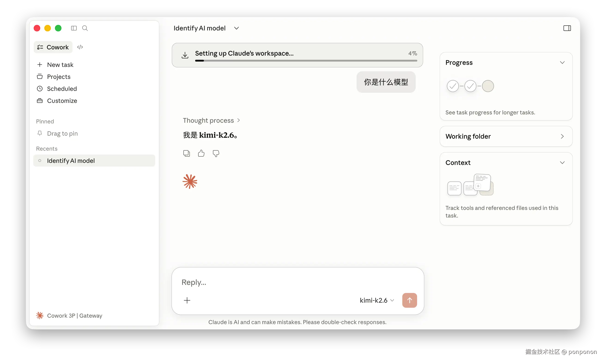
Task: Give the response a thumbs up
Action: coord(201,153)
